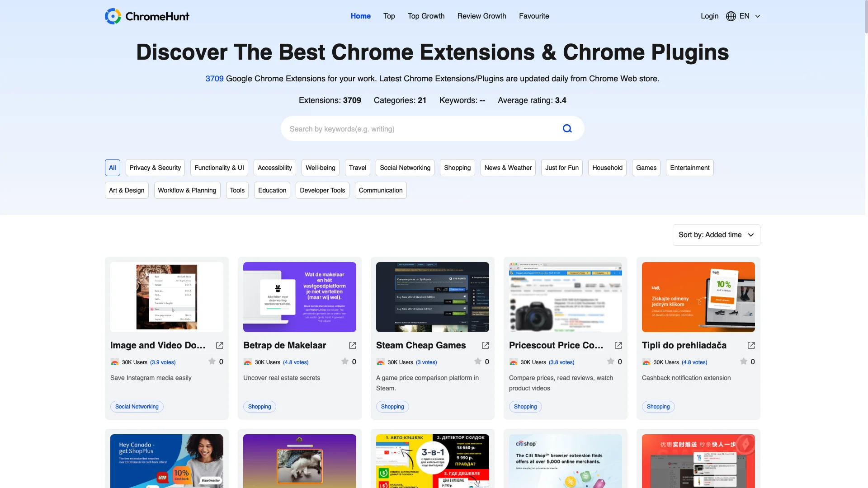Open Hey Canada ShopPlus thumbnail
Viewport: 868px width, 488px height.
tap(167, 461)
